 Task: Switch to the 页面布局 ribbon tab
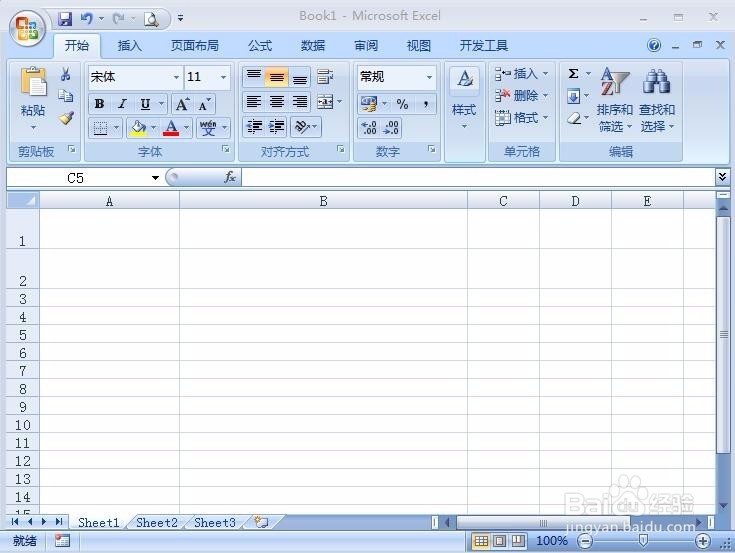(x=195, y=45)
